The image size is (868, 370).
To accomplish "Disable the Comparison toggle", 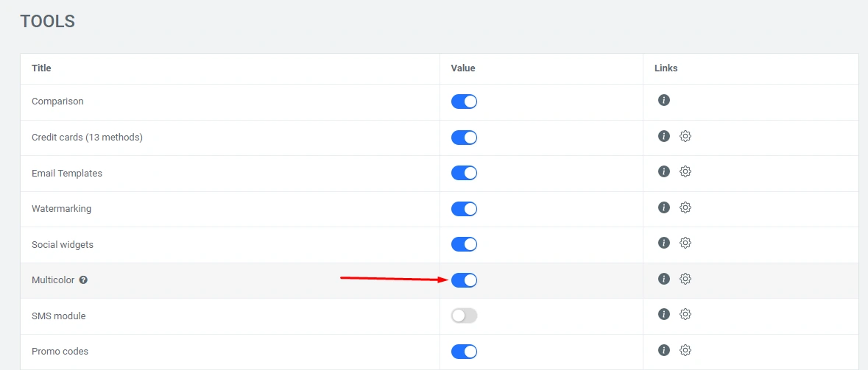I will 464,102.
